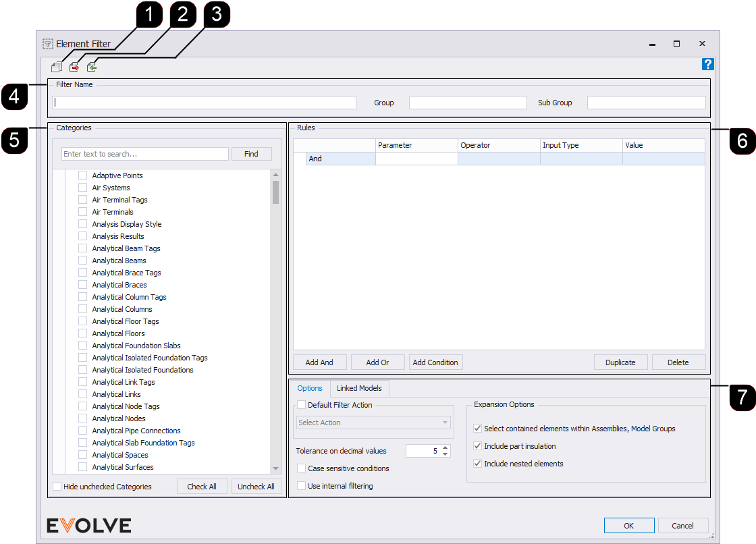This screenshot has width=756, height=544.
Task: Maximize the Element Filter window
Action: [676, 44]
